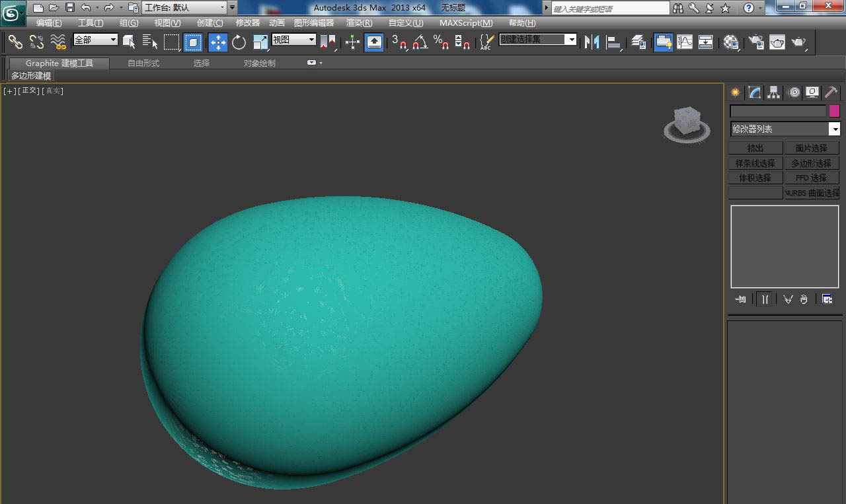Click the Select and Link chain icon
846x504 pixels.
(15, 42)
